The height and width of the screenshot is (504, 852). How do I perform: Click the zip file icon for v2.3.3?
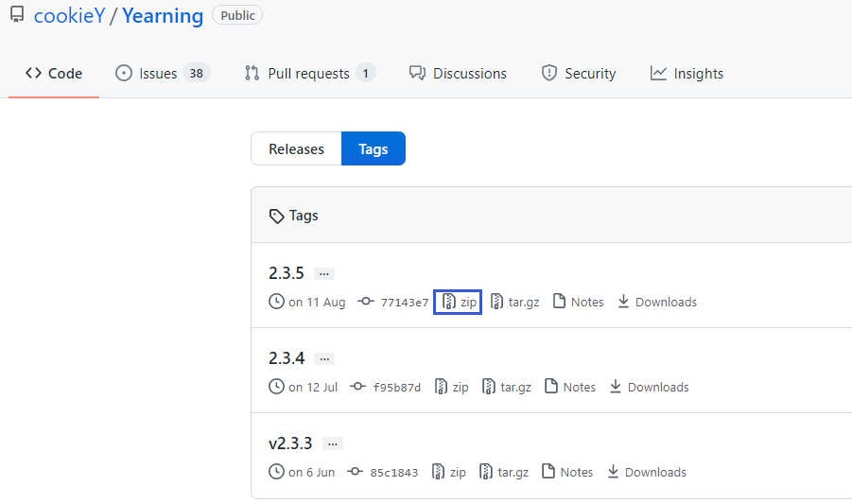pyautogui.click(x=438, y=472)
